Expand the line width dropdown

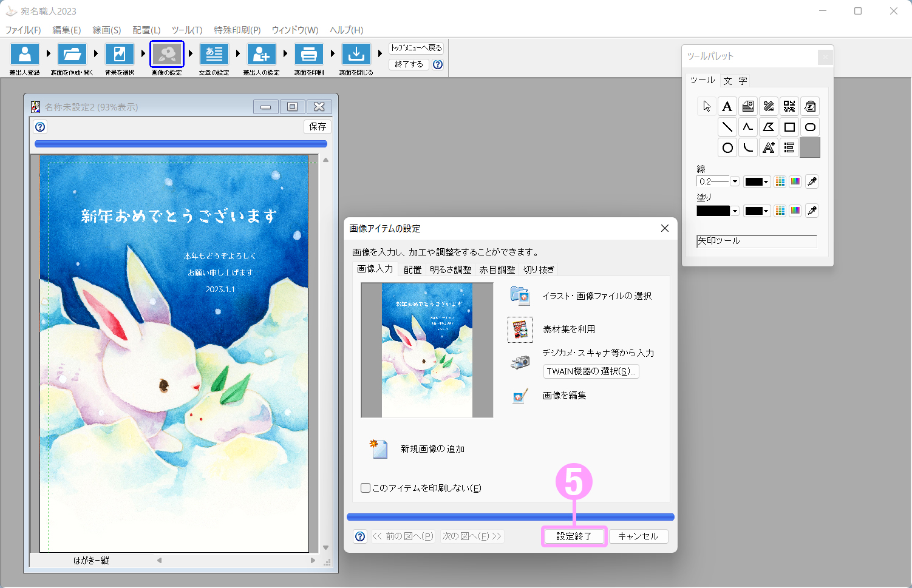735,181
